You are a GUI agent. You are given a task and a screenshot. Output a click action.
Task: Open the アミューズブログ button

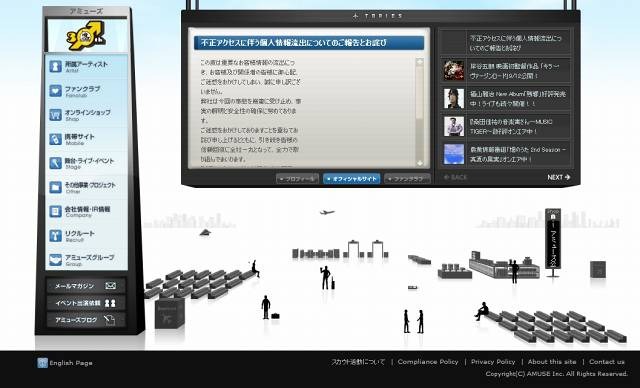click(x=86, y=320)
